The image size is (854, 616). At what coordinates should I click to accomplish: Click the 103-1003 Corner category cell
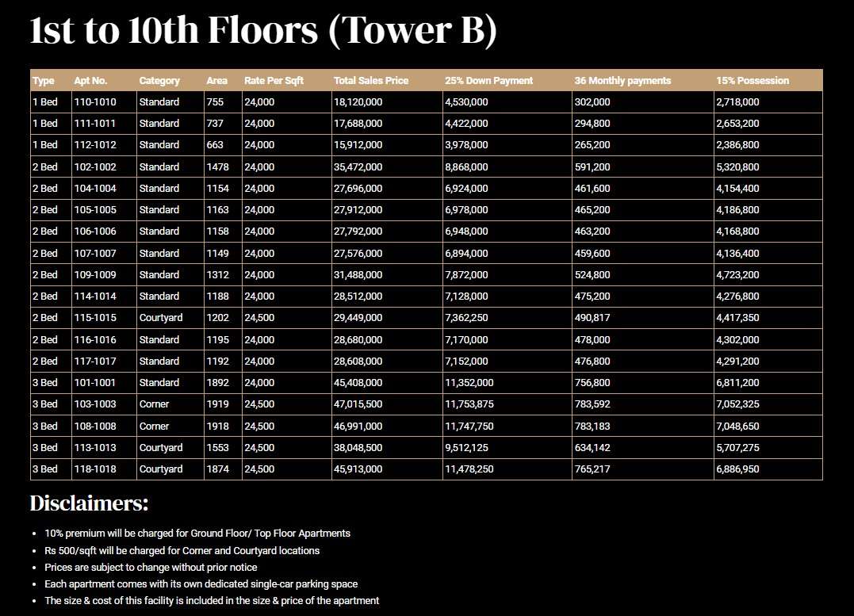click(x=170, y=404)
